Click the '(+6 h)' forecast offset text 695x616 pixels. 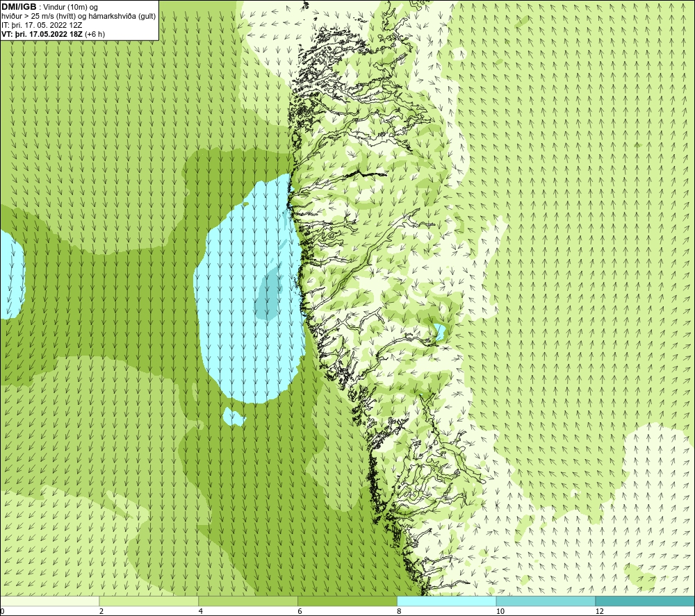click(x=95, y=34)
